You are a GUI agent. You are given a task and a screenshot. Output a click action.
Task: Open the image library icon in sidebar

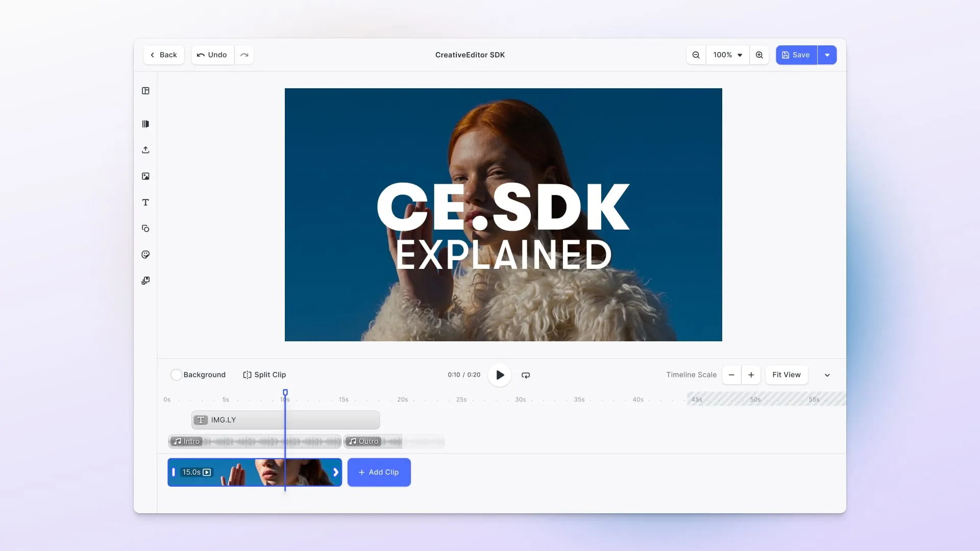145,177
